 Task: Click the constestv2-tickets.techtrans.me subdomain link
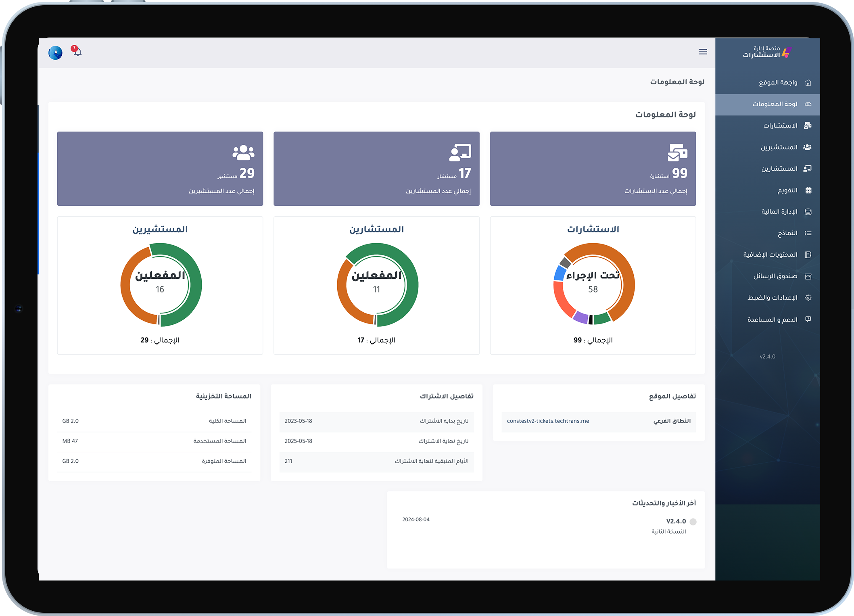(548, 421)
